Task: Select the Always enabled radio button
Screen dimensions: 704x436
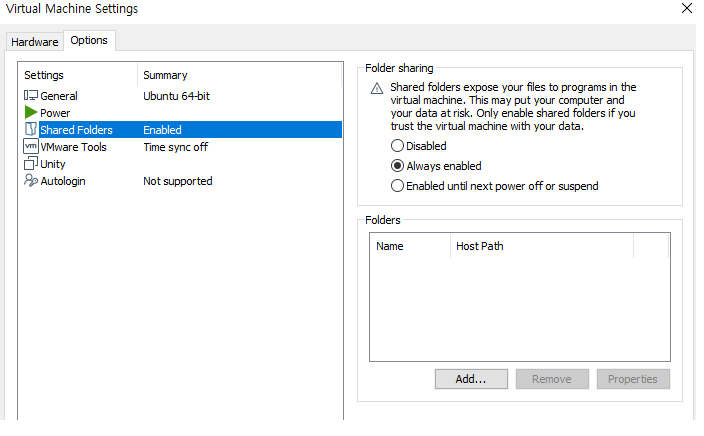Action: 397,166
